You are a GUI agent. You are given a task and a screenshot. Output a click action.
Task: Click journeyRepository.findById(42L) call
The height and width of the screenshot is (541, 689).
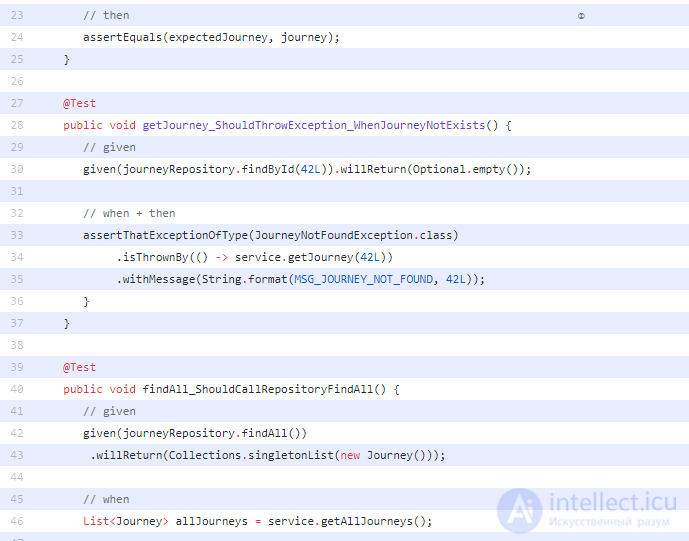tap(225, 169)
